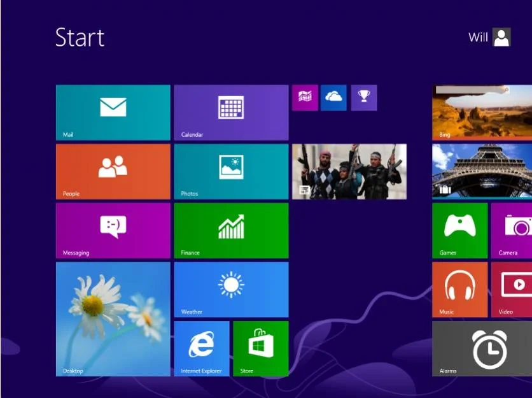
Task: Launch the Games tile
Action: pyautogui.click(x=459, y=231)
